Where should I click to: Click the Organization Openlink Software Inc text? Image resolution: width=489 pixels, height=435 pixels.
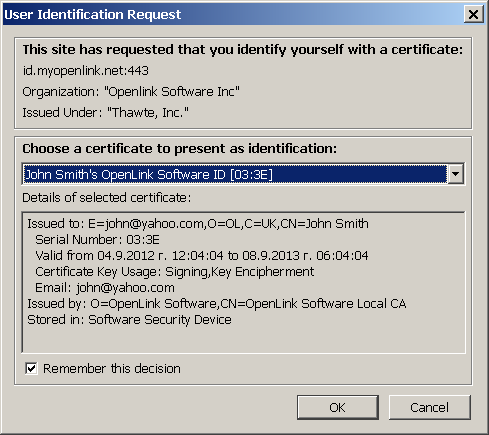click(x=131, y=92)
